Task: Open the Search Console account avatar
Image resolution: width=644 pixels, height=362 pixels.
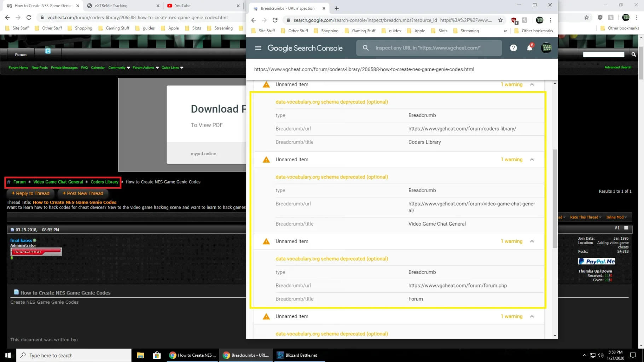Action: coord(546,48)
